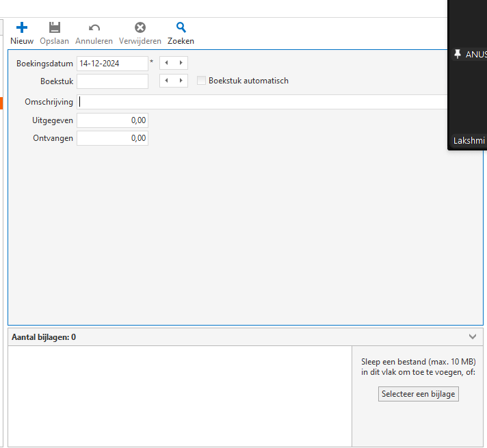Click the pin icon in the dark panel
Viewport: 487px width, 448px height.
[458, 54]
